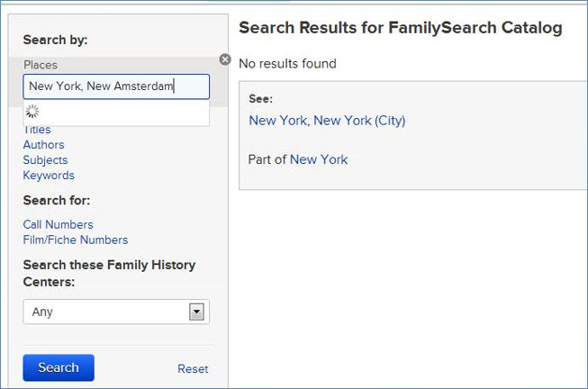Choose Titles as a search-by option
Image resolution: width=588 pixels, height=389 pixels.
click(x=37, y=130)
